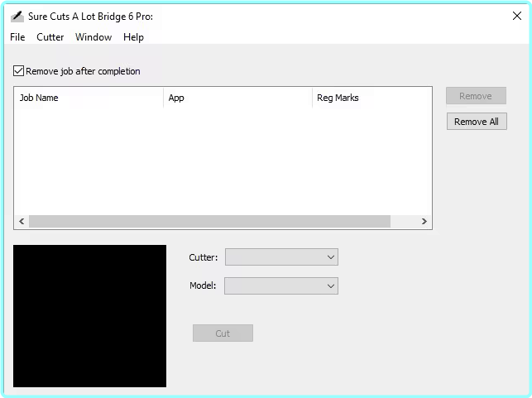Click the Remove button

pyautogui.click(x=476, y=96)
